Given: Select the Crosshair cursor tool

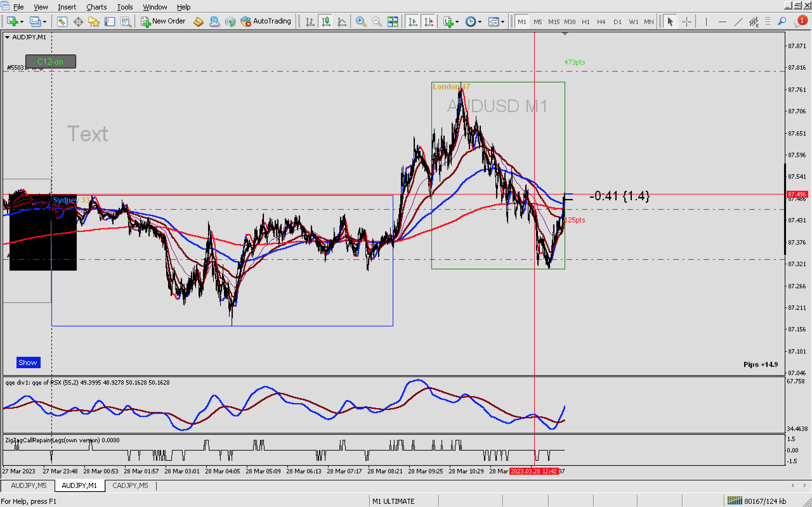Looking at the screenshot, I should [686, 22].
